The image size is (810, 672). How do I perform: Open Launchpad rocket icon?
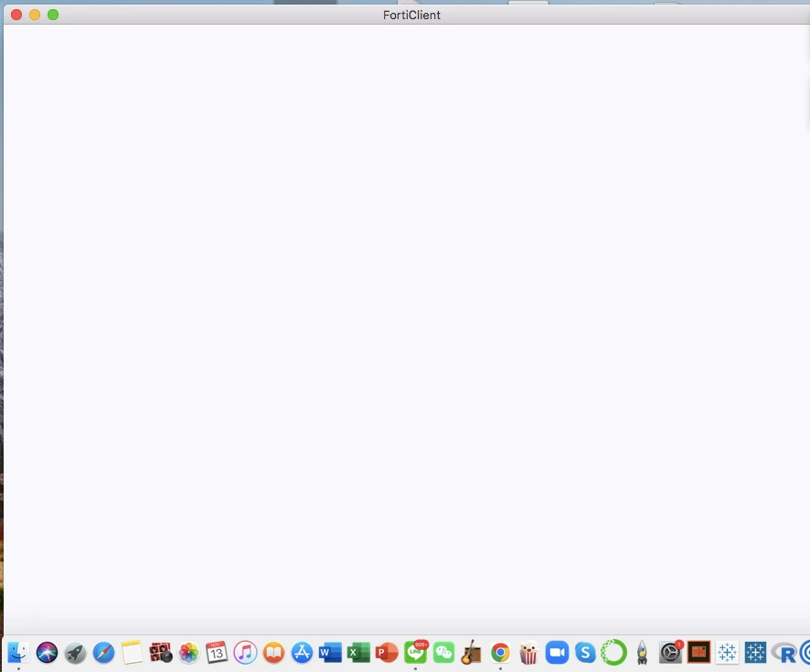[x=75, y=653]
